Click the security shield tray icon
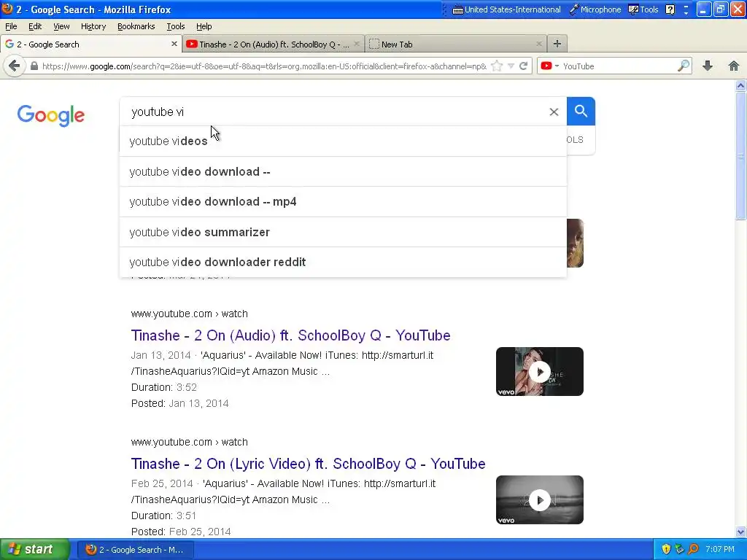 [666, 549]
